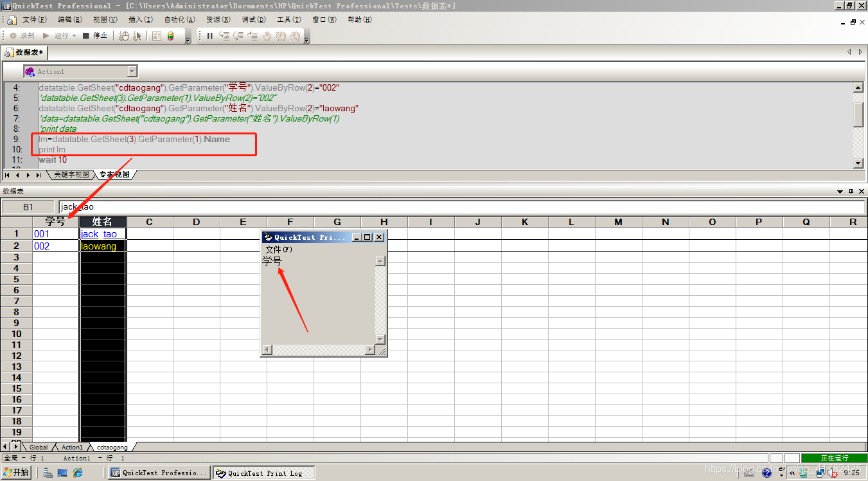Open the 工具(T) menu

pos(289,20)
